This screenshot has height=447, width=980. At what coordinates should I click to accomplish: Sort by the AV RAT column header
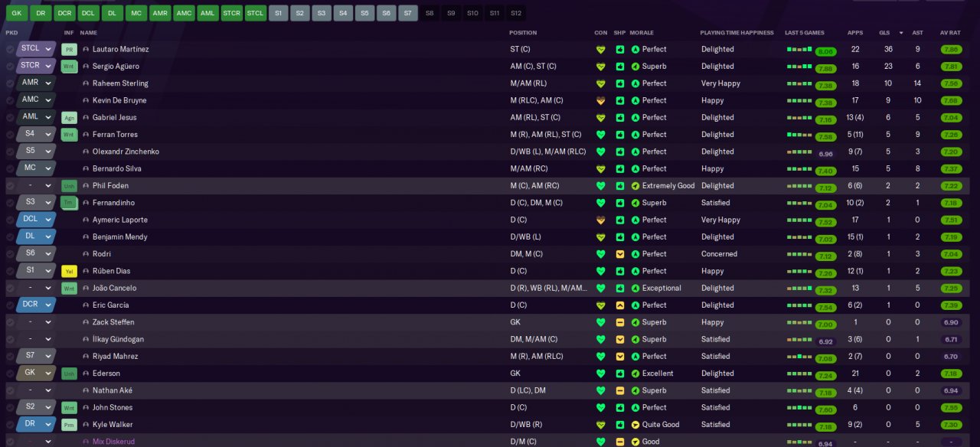tap(950, 33)
